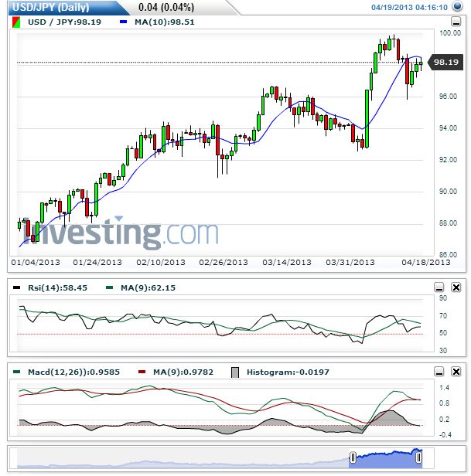Select the USD/JPY (Daily) tab
This screenshot has width=471, height=476.
pos(51,7)
